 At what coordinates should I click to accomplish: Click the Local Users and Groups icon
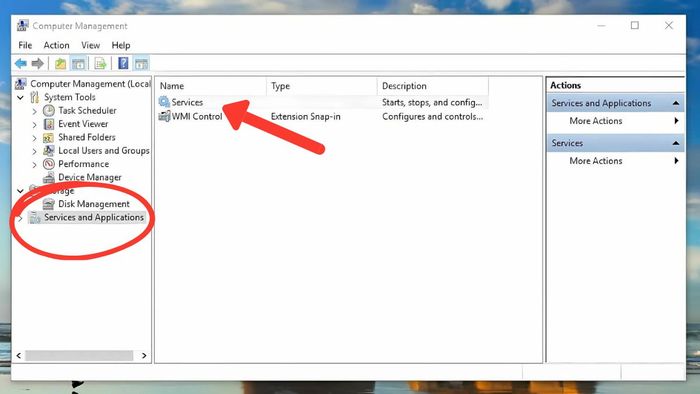point(49,151)
